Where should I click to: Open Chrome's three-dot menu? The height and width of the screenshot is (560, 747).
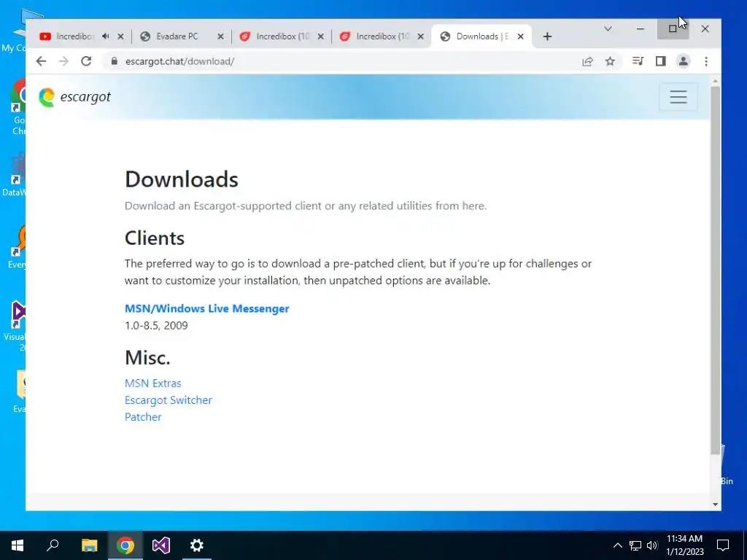pos(706,61)
